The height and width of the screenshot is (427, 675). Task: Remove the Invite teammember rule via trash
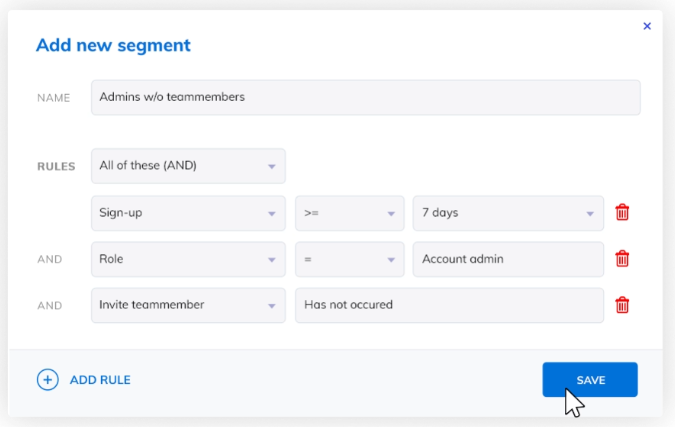(622, 305)
